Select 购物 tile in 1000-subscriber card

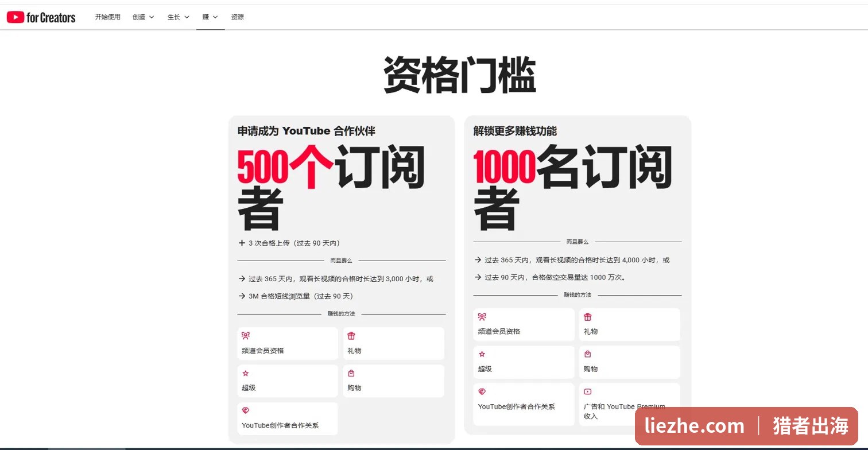630,362
